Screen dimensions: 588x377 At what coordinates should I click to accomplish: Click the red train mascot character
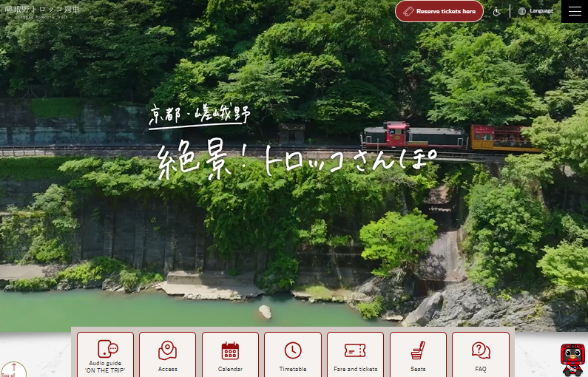pos(572,359)
